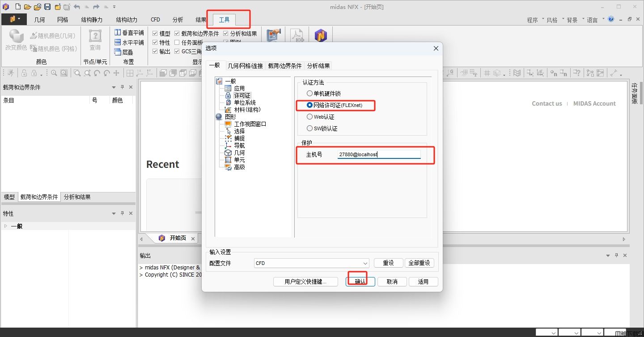Click the blue Help question mark icon

click(x=612, y=19)
